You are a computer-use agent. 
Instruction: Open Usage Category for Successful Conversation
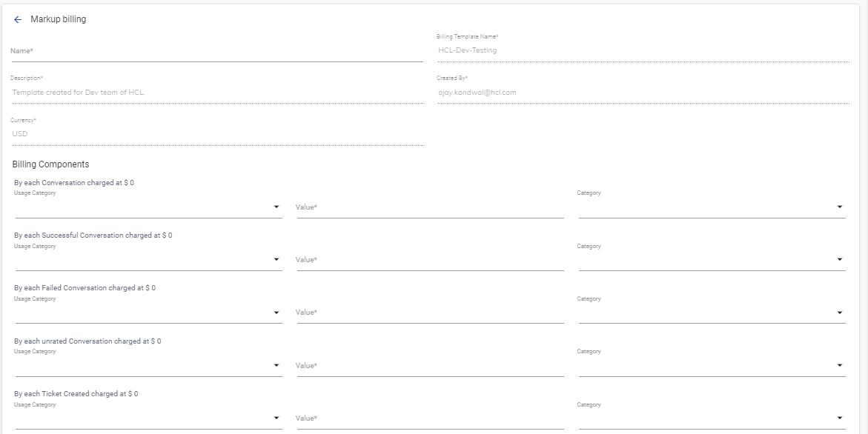point(148,260)
